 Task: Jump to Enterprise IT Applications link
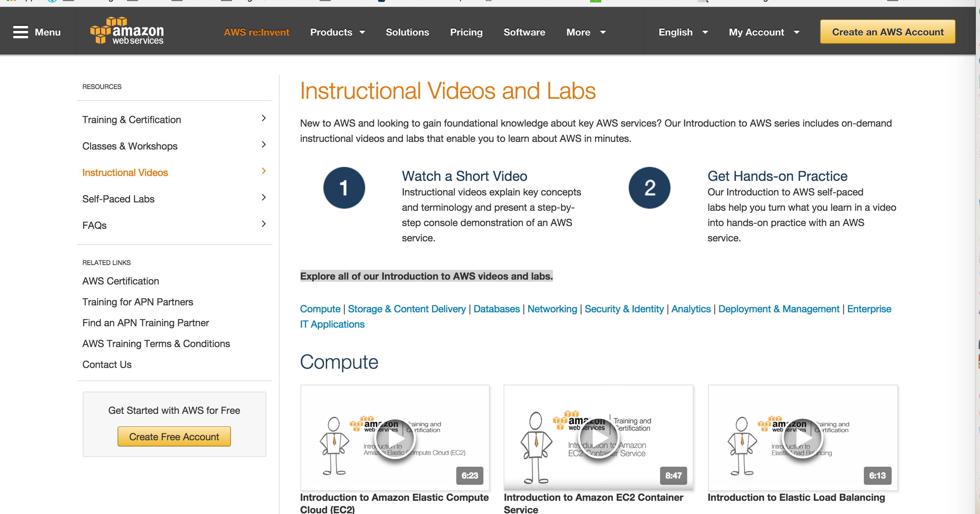pos(869,309)
